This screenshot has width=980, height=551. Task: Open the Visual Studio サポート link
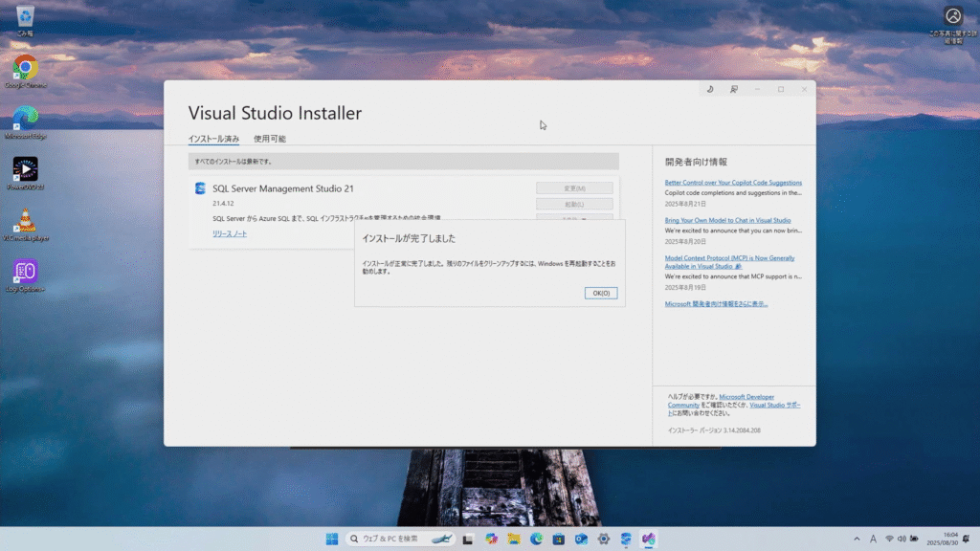click(774, 405)
